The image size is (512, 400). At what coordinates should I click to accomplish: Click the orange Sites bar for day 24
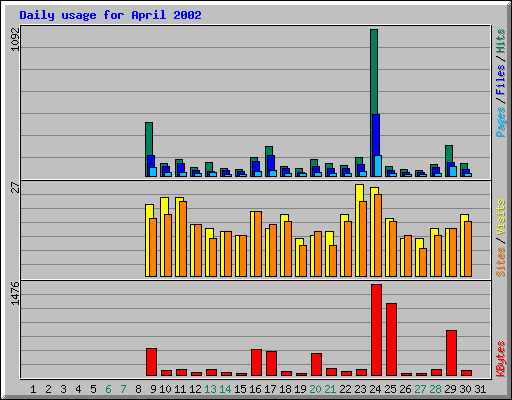pyautogui.click(x=378, y=235)
